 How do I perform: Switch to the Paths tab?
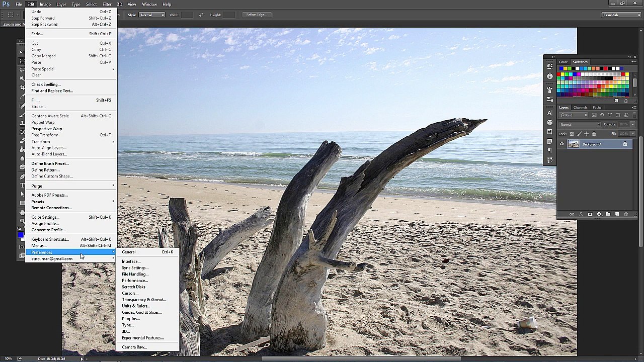597,107
